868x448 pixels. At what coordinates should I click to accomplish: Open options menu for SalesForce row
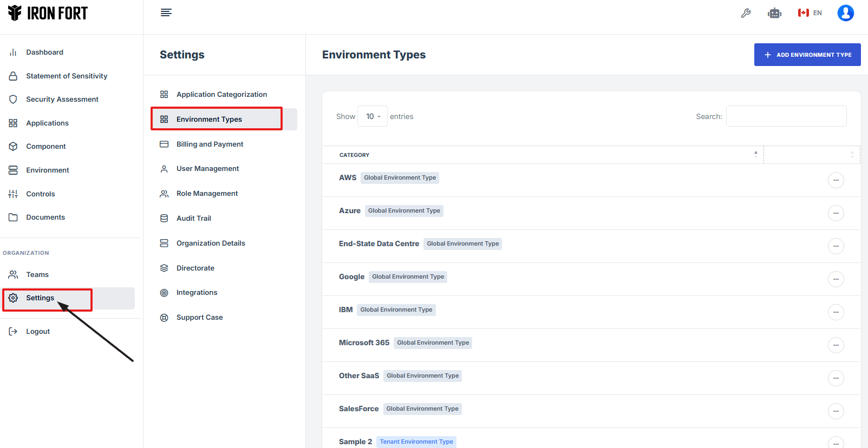(x=836, y=411)
